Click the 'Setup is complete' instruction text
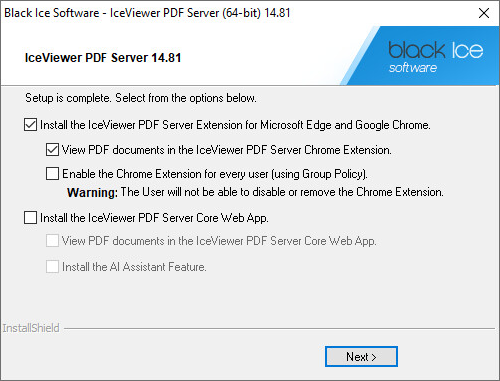500x381 pixels. click(x=141, y=98)
